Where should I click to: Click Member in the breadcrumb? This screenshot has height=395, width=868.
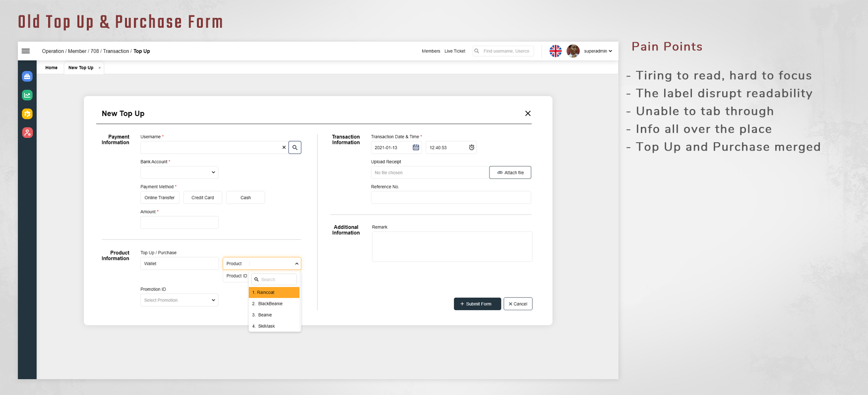77,51
